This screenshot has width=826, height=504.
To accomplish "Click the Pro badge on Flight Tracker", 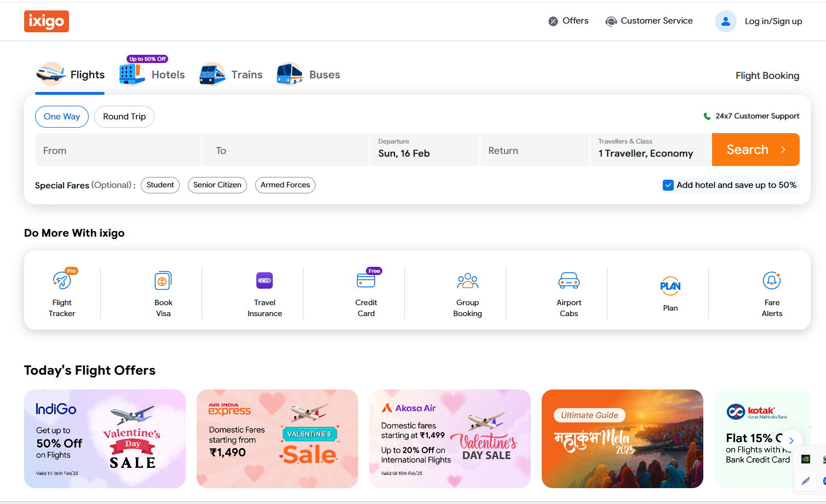I will [71, 271].
